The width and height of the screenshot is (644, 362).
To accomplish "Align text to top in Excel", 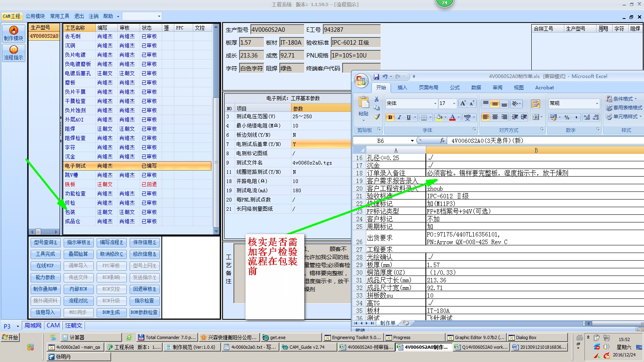I will pos(486,103).
